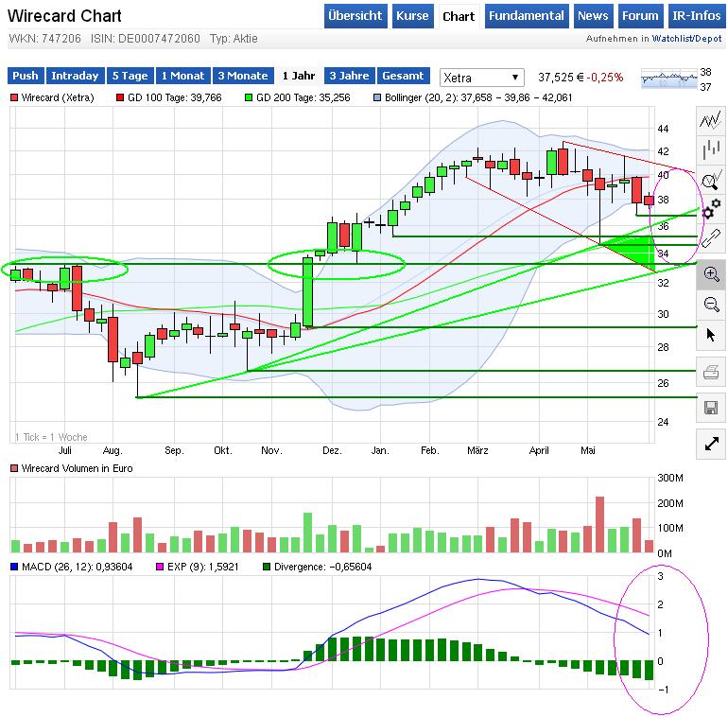Click the '1 Tick = 1 Woche' note

51,437
